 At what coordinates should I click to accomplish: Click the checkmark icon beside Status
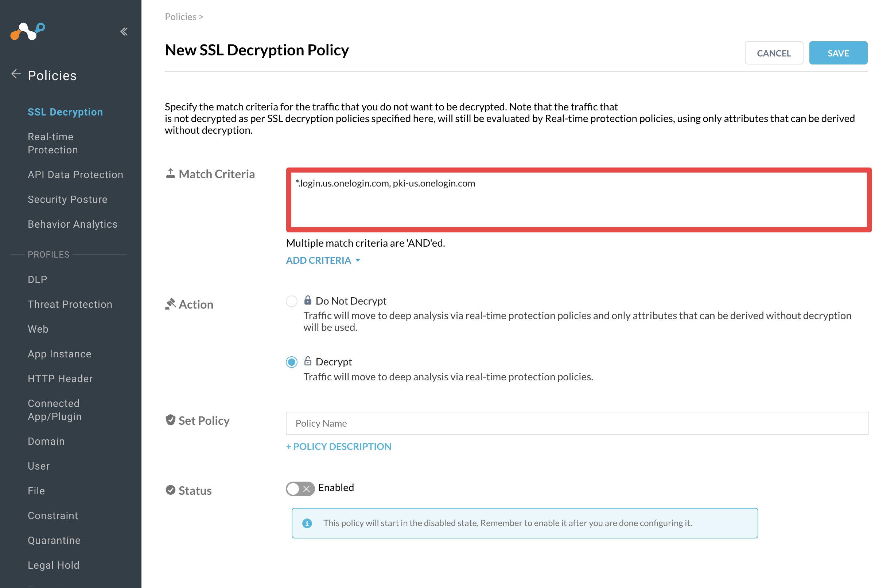(x=170, y=490)
